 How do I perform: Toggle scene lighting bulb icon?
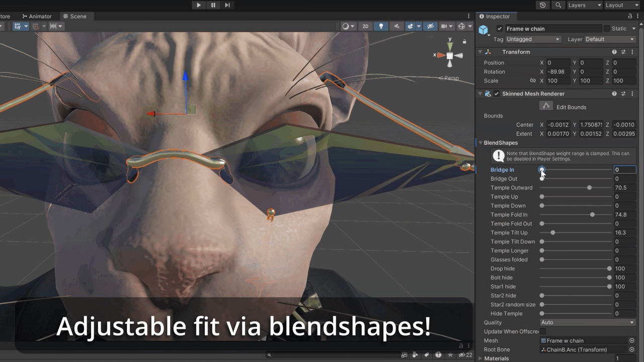click(381, 26)
